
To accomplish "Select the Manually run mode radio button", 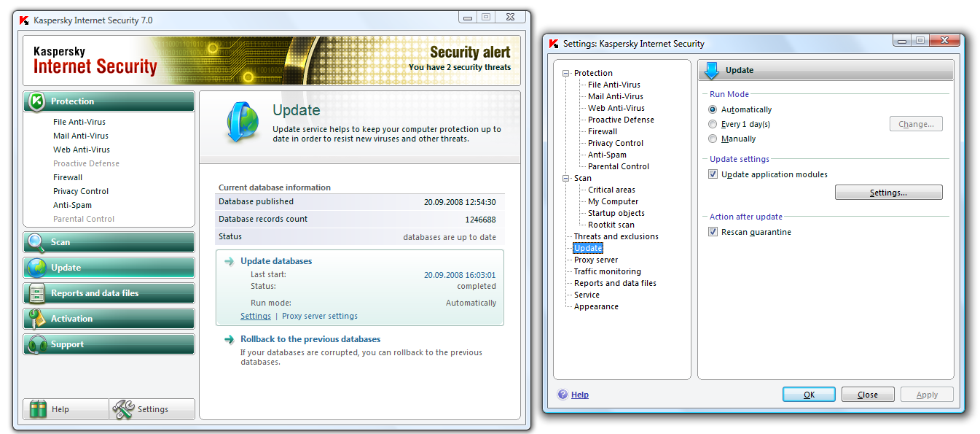I will pyautogui.click(x=713, y=139).
